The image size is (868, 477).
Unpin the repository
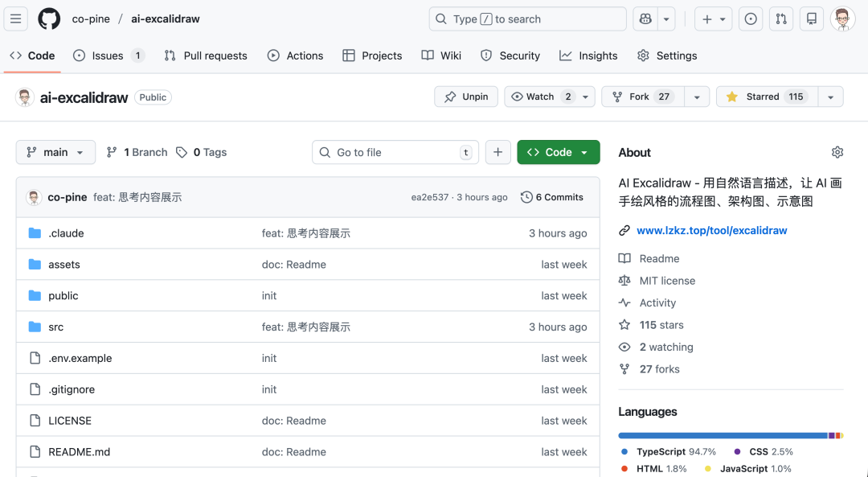coord(466,97)
